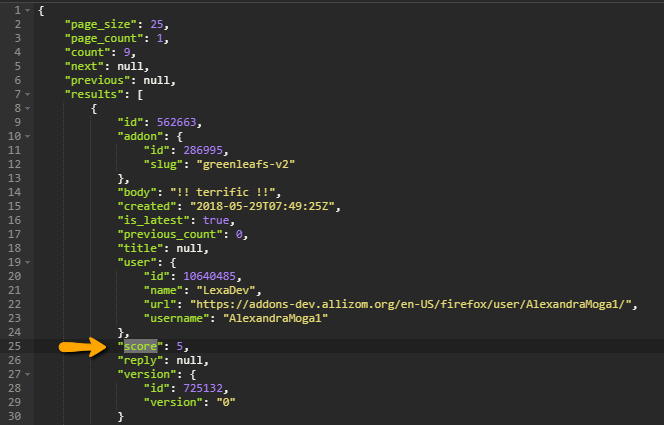Click the null value of reply

tap(189, 360)
